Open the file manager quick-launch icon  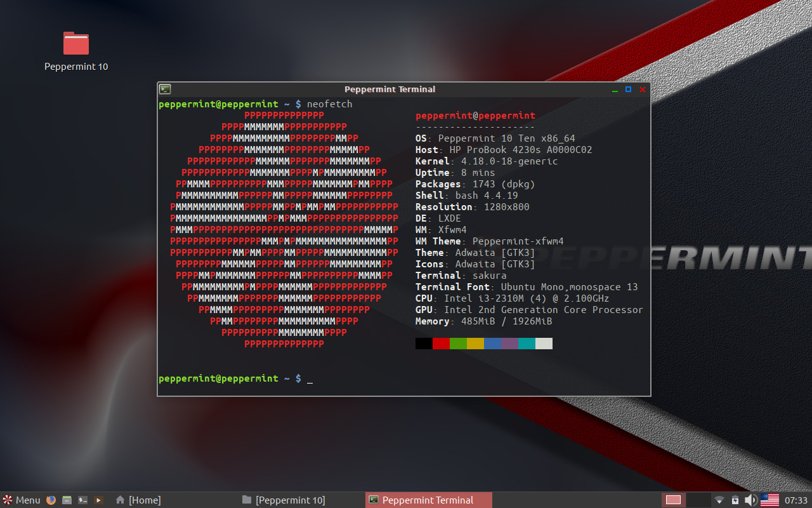tap(67, 500)
